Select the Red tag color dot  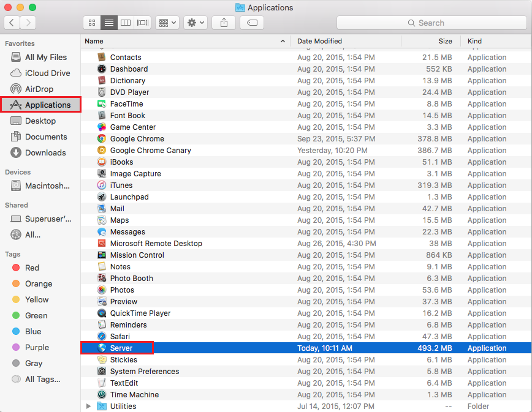pos(16,268)
